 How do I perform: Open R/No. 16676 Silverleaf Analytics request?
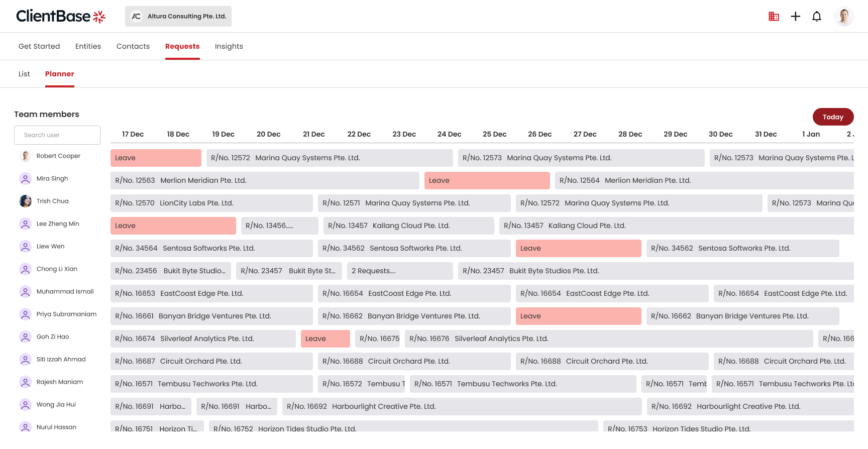609,339
